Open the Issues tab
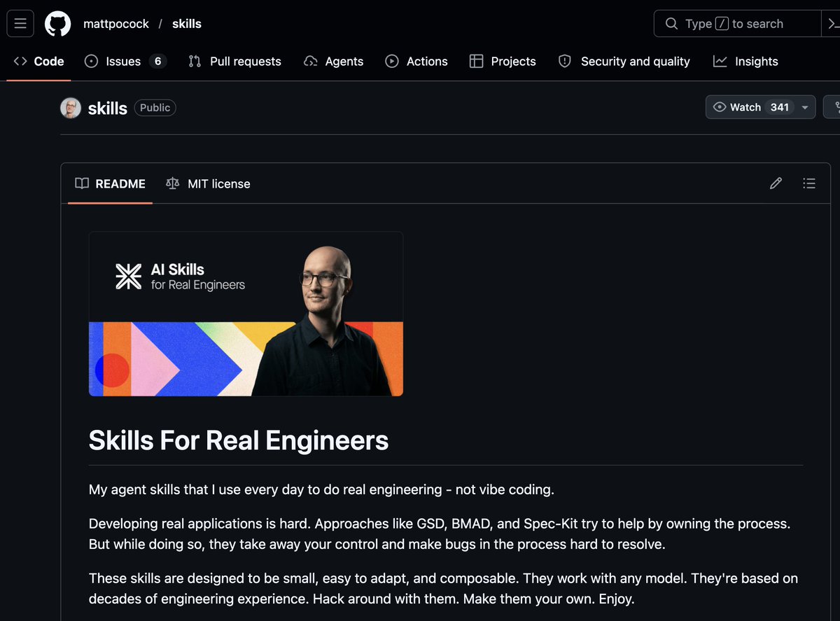Viewport: 840px width, 621px height. pyautogui.click(x=126, y=62)
